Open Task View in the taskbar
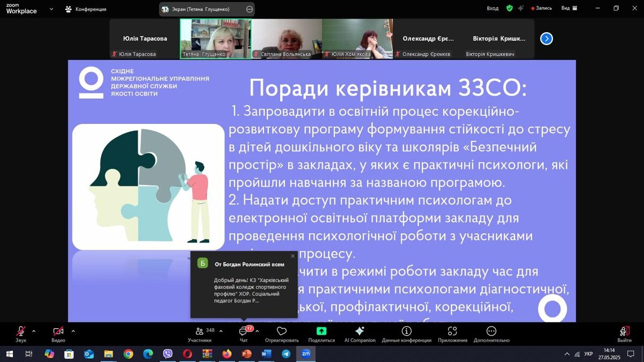Screen dimensions: 644x362 pyautogui.click(x=29, y=354)
